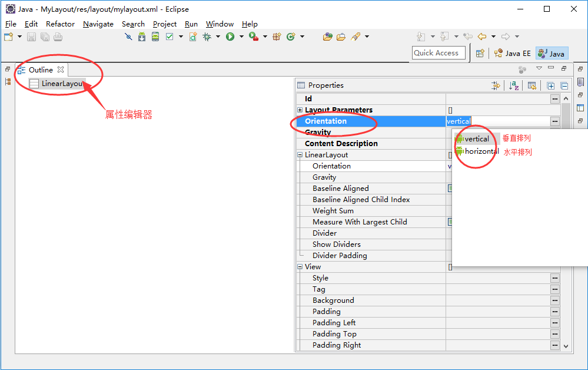Toggle Show Advanced Properties icon
The width and height of the screenshot is (588, 370).
[x=496, y=85]
